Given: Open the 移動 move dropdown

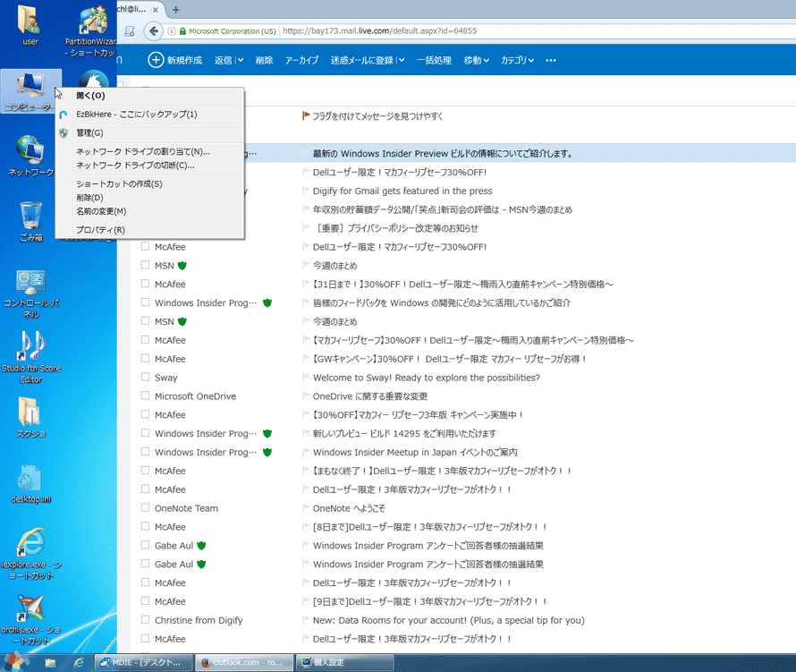Looking at the screenshot, I should pyautogui.click(x=476, y=61).
